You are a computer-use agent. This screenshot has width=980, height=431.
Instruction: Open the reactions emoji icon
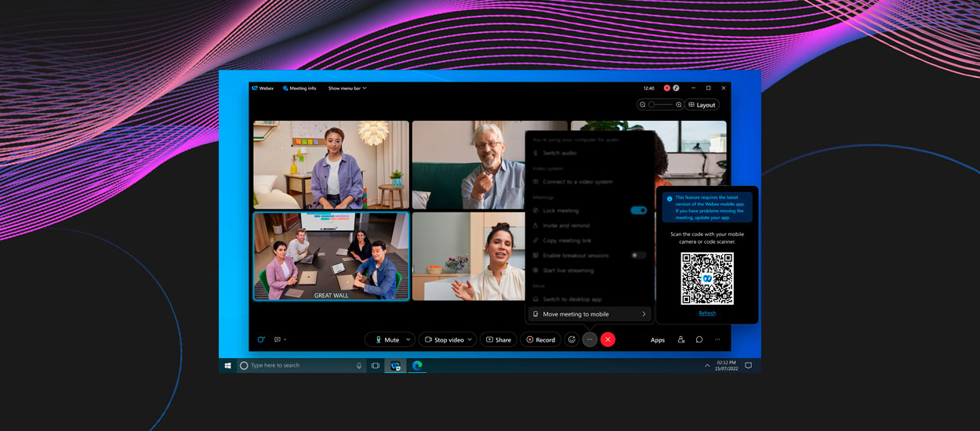tap(572, 339)
